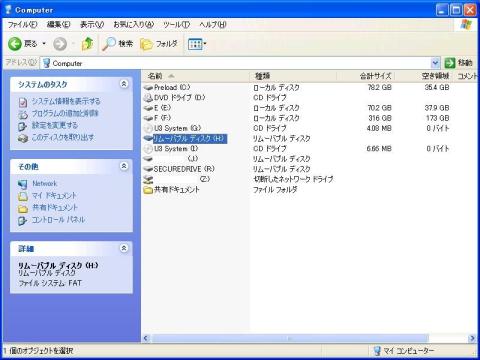Open the 編集(E) menu

coord(58,24)
